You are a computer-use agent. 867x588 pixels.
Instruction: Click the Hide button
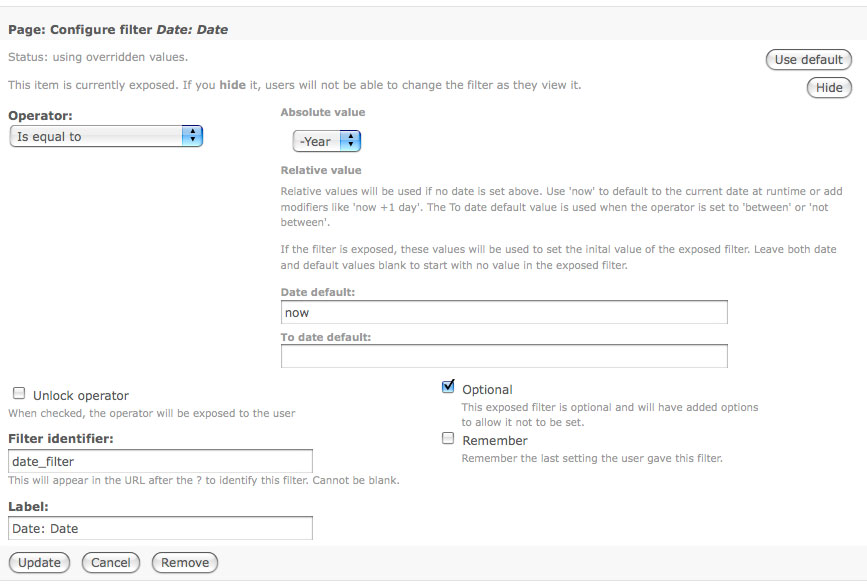(829, 88)
